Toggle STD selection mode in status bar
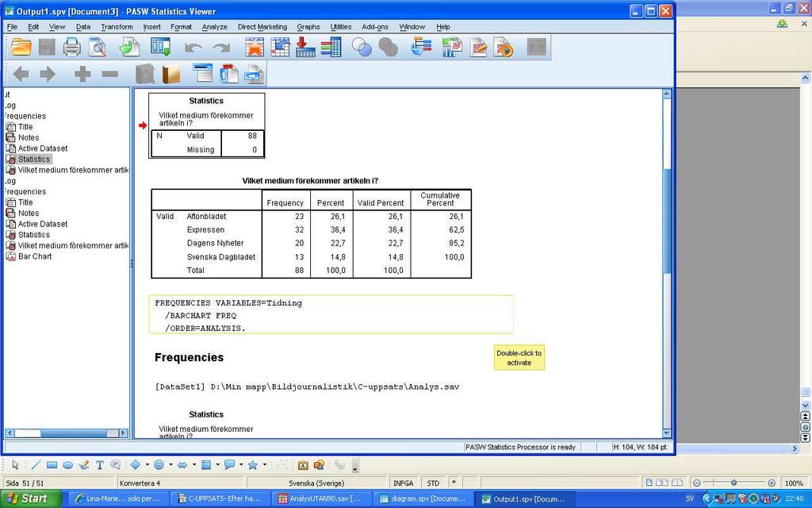 tap(433, 483)
